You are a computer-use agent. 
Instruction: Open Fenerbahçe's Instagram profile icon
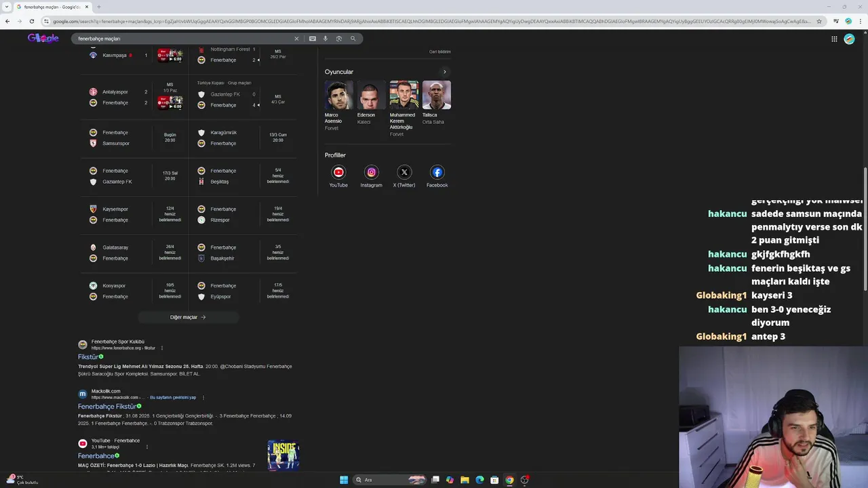click(x=371, y=172)
